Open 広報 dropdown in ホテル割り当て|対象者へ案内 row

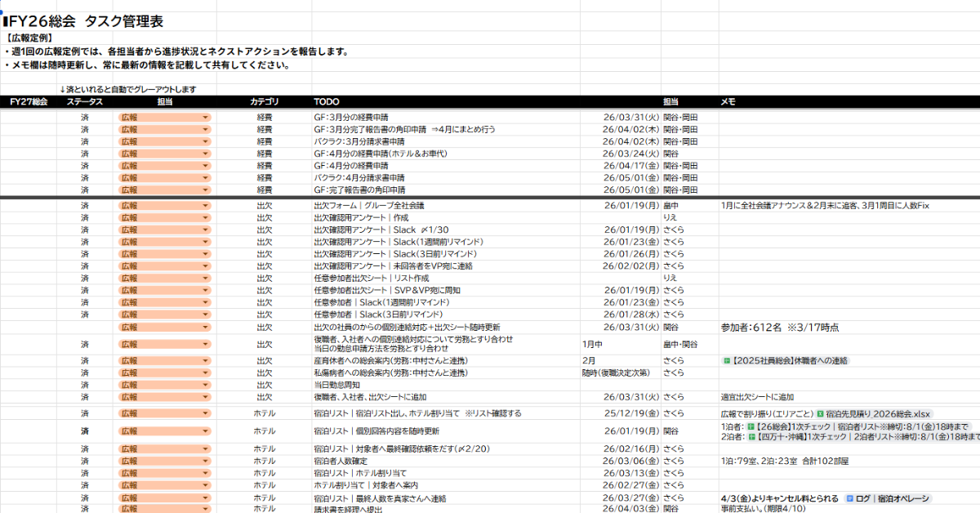[165, 485]
